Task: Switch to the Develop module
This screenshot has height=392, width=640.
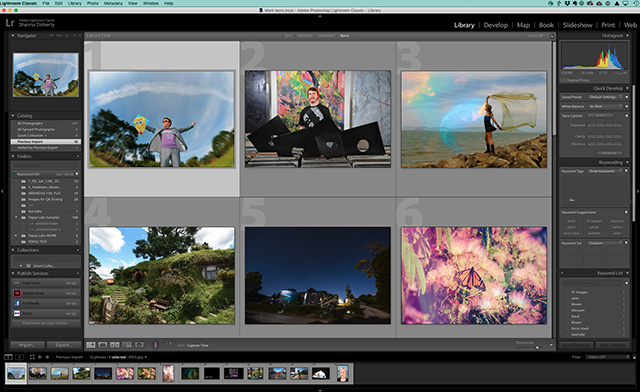Action: 496,25
